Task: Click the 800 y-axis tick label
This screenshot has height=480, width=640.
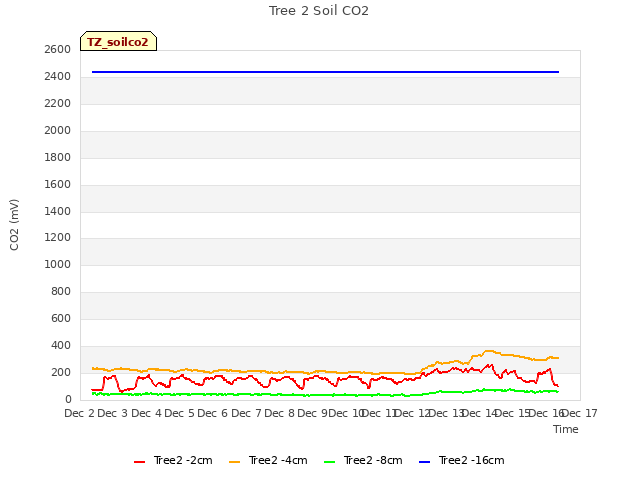Action: pos(61,291)
